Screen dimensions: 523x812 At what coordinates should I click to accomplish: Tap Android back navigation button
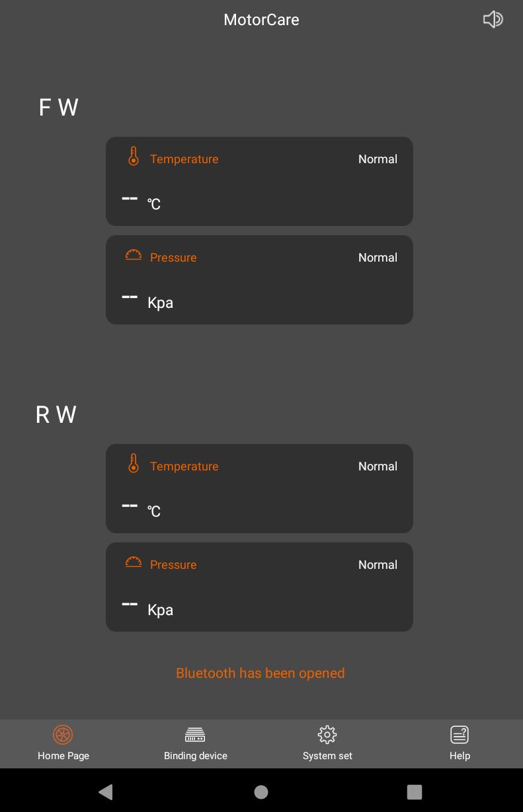tap(106, 792)
